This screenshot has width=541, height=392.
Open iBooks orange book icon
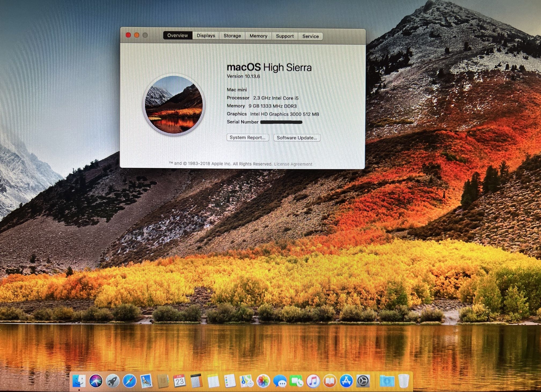pyautogui.click(x=330, y=381)
